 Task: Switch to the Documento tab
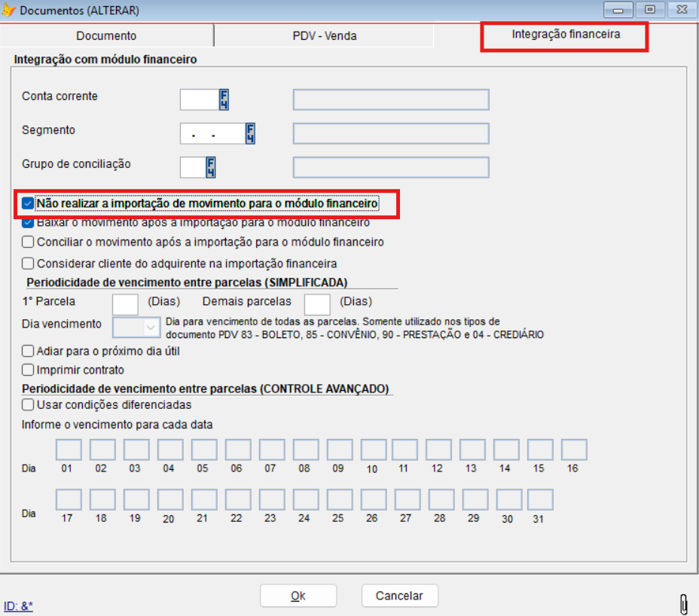(x=107, y=35)
